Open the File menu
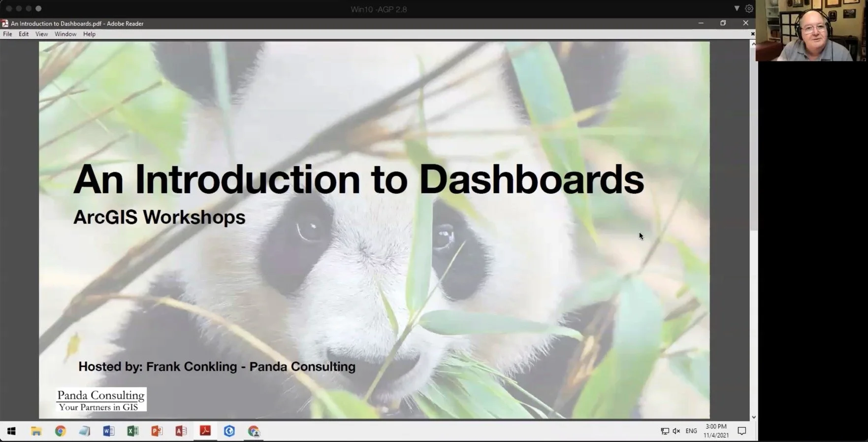 [x=7, y=34]
